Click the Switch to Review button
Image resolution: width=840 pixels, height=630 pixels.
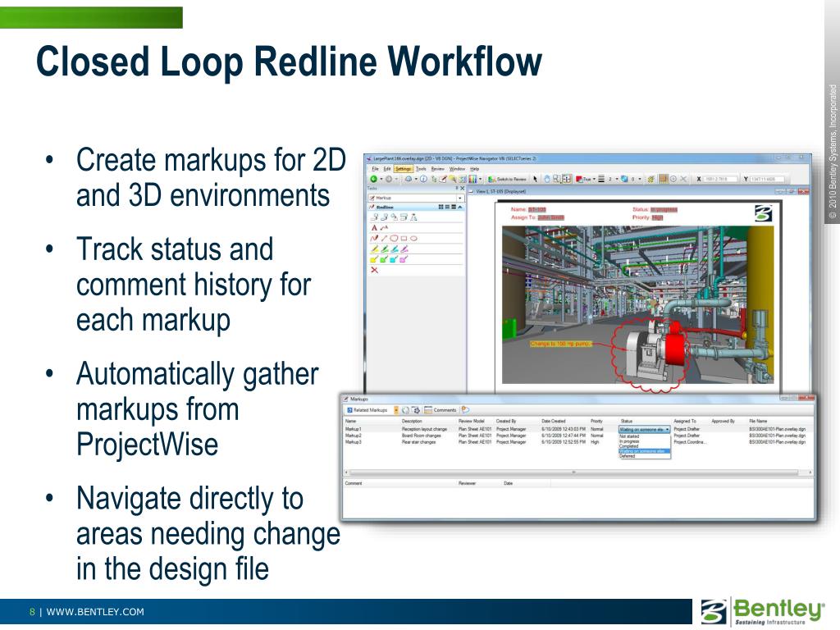pos(507,179)
